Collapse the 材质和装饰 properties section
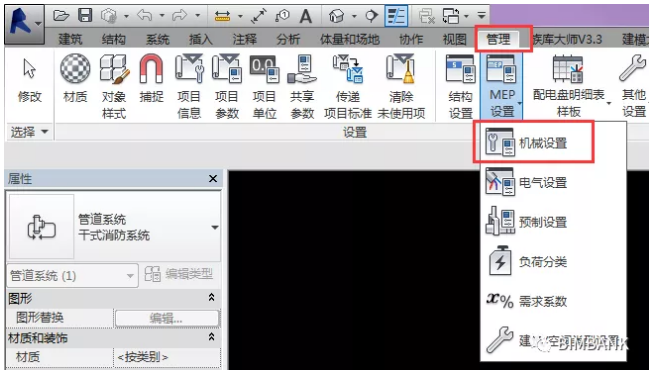The height and width of the screenshot is (374, 655). pos(211,337)
